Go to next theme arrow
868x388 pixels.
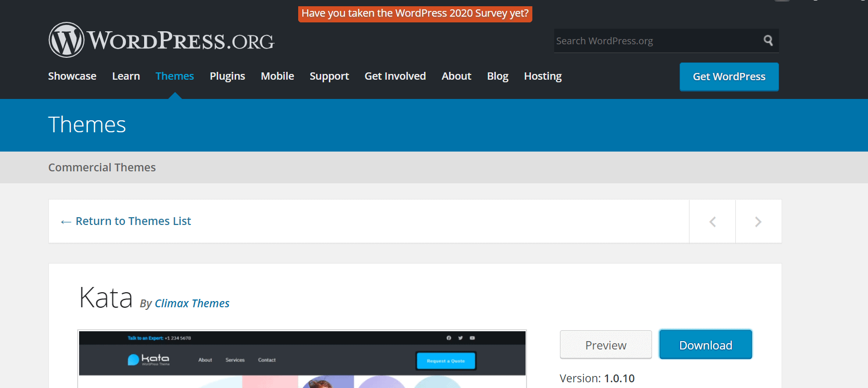coord(758,221)
